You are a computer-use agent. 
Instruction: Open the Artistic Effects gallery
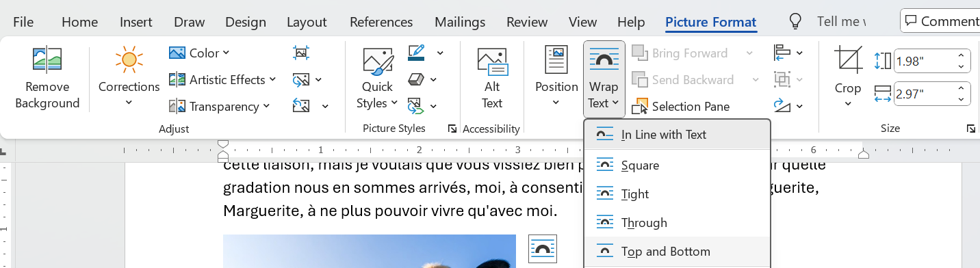(222, 79)
